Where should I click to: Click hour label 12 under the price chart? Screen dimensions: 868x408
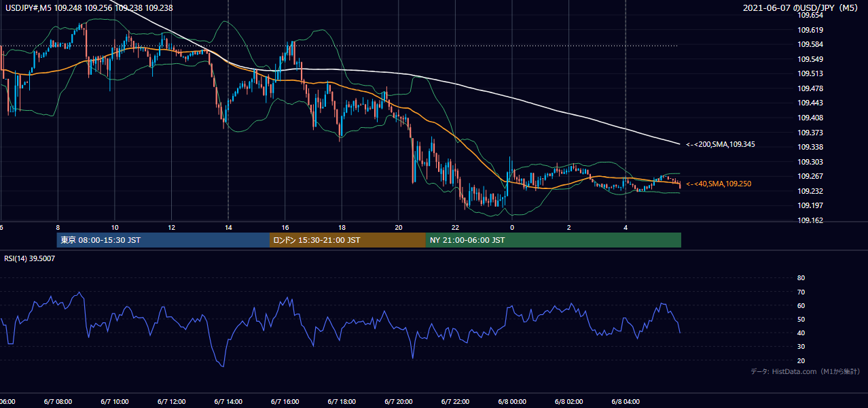pos(172,227)
